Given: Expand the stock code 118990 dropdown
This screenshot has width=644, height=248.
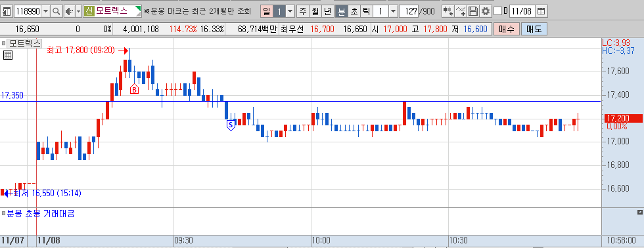Looking at the screenshot, I should tap(45, 11).
